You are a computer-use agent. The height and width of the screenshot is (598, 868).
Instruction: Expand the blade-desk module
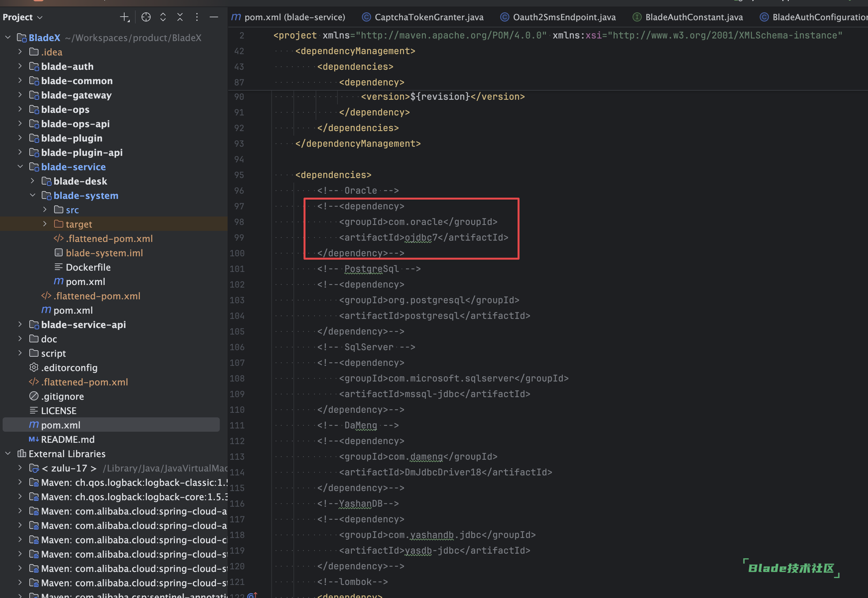pyautogui.click(x=33, y=181)
